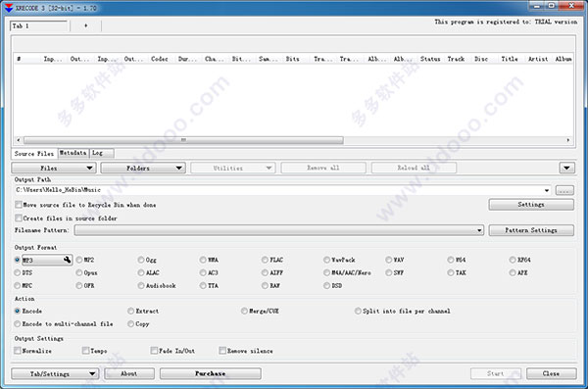
Task: Open output Settings button
Action: (531, 205)
